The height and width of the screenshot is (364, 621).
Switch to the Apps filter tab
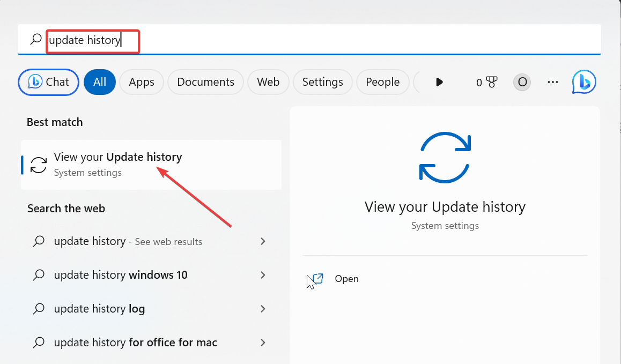point(141,81)
